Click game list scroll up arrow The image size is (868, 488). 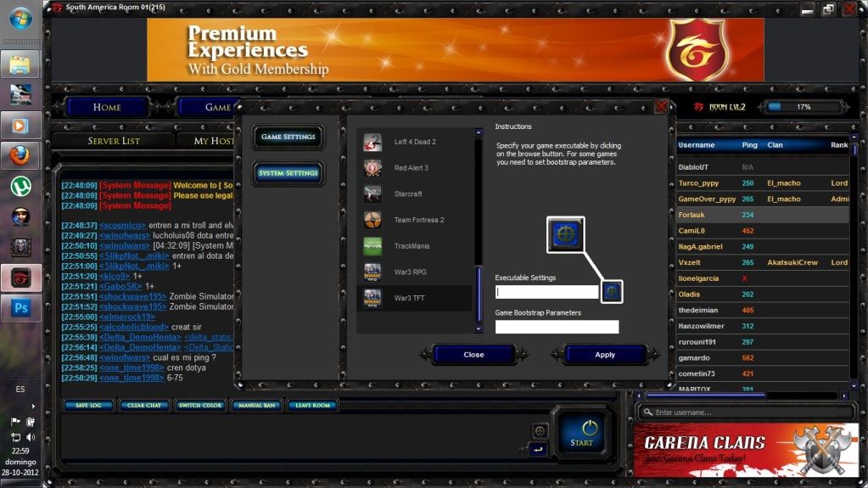pyautogui.click(x=479, y=133)
